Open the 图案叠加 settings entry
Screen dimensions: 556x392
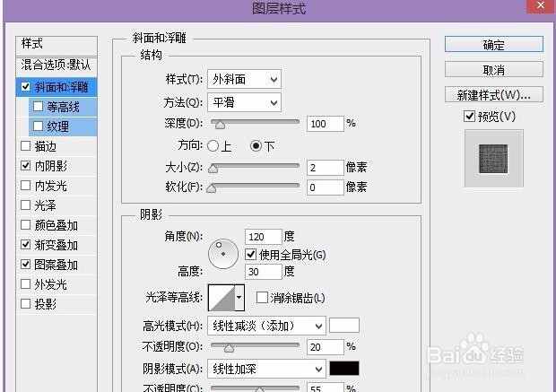click(56, 265)
